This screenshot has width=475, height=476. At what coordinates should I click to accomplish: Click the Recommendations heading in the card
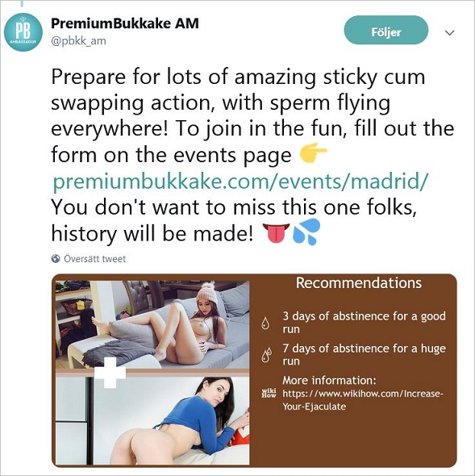coord(359,283)
